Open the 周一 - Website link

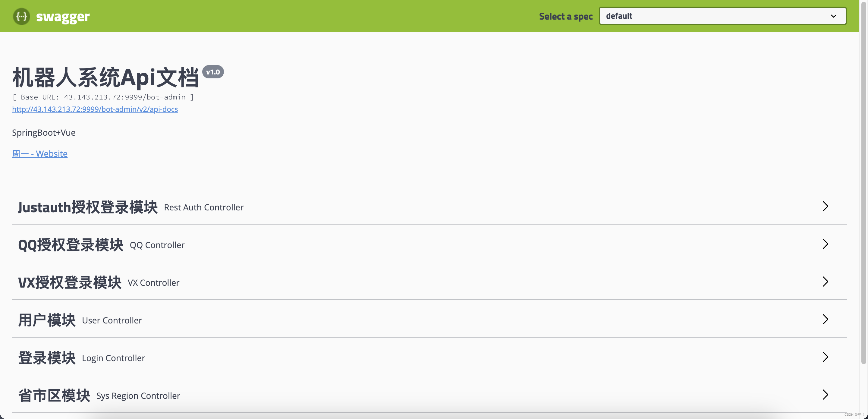click(x=40, y=154)
